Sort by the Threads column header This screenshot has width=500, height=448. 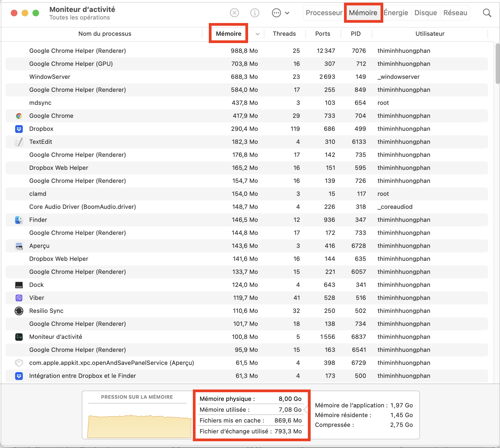coord(284,34)
